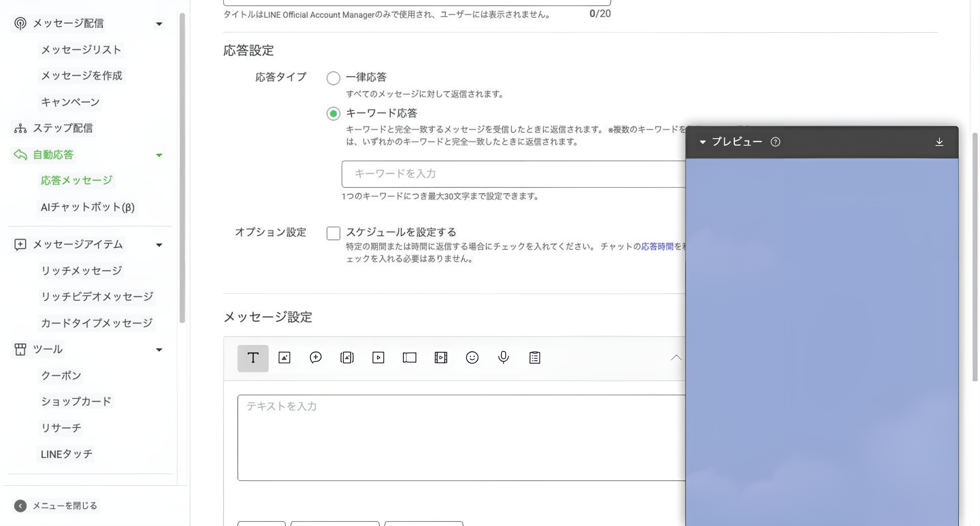Click the メッセージアイテム plus icon
This screenshot has height=526, width=980.
tap(20, 244)
